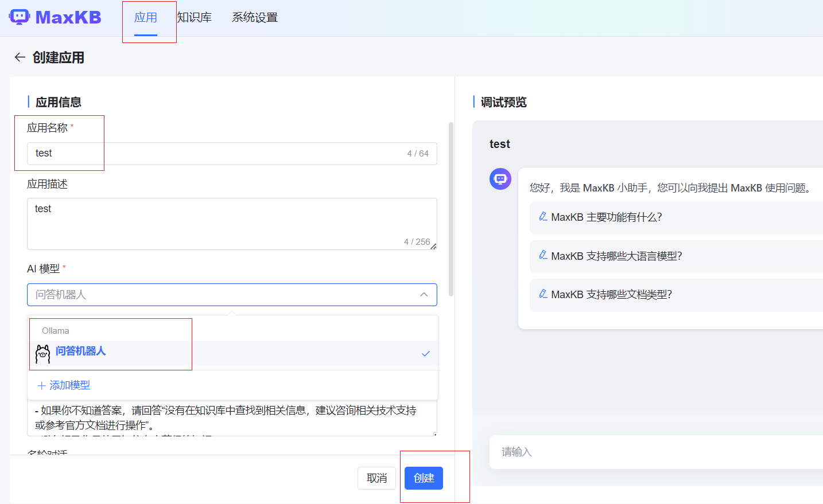Click the 取消 button
Image resolution: width=823 pixels, height=504 pixels.
(376, 478)
